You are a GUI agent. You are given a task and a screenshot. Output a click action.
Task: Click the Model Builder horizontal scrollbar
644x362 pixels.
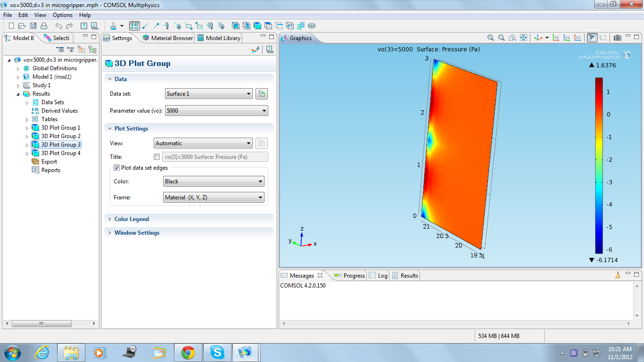(41, 324)
